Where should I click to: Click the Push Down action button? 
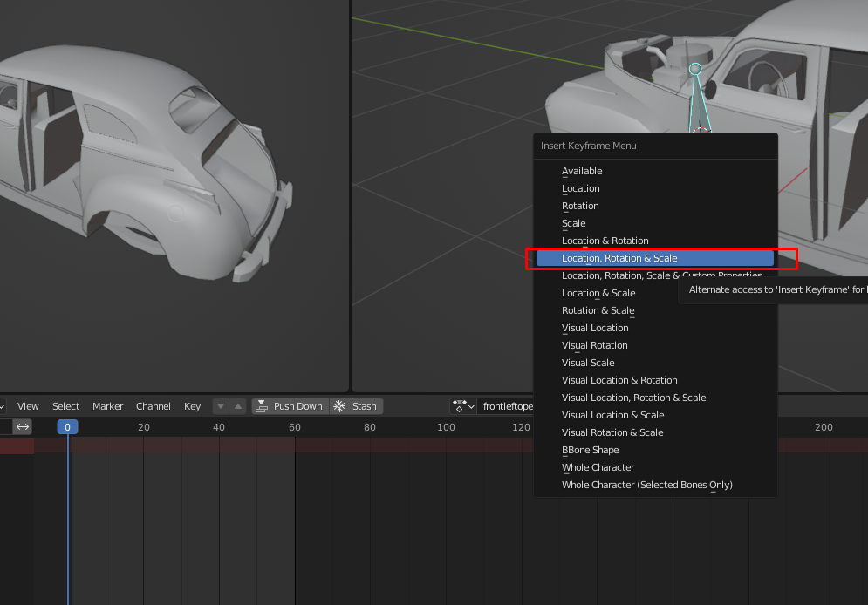tap(290, 406)
